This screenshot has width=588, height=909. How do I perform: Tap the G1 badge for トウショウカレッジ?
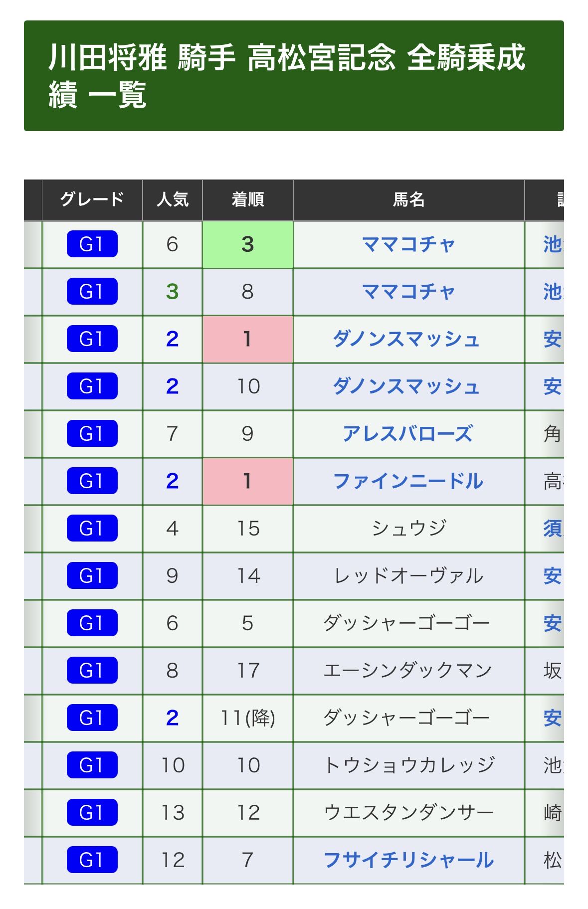[92, 765]
